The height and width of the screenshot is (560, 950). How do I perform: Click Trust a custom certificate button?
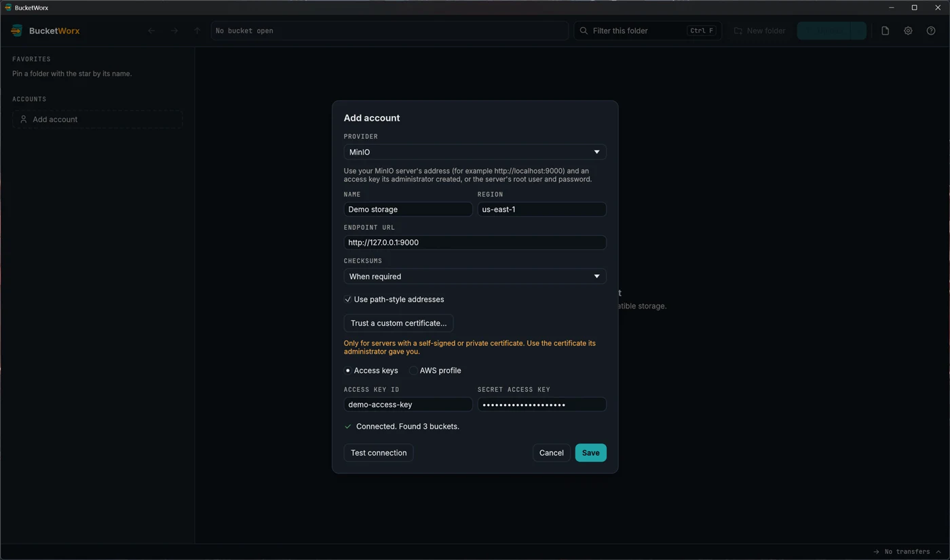coord(398,323)
